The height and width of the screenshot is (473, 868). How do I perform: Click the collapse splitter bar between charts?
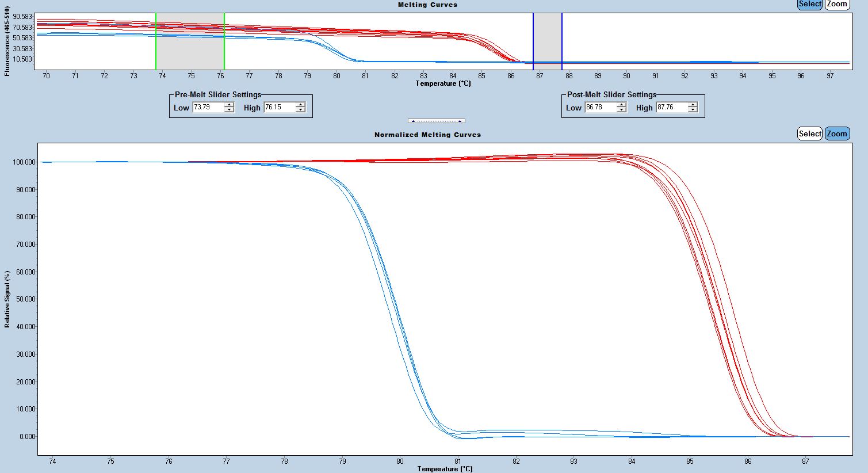[x=436, y=121]
